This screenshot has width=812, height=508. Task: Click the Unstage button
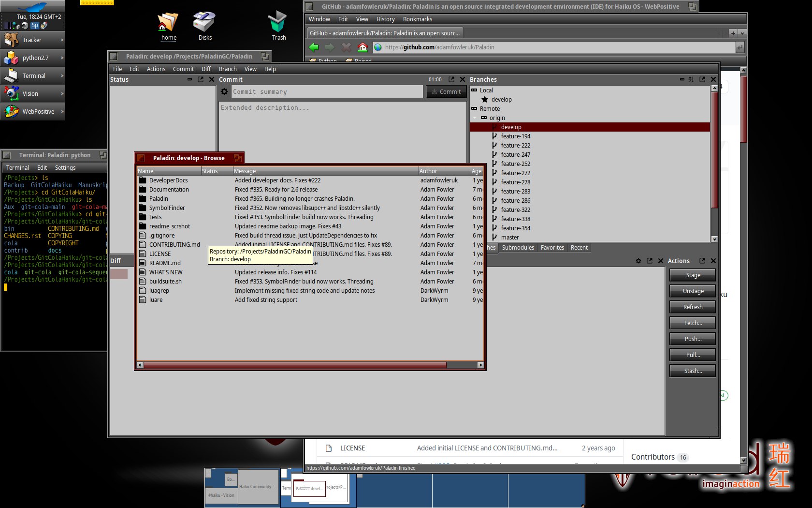click(693, 291)
